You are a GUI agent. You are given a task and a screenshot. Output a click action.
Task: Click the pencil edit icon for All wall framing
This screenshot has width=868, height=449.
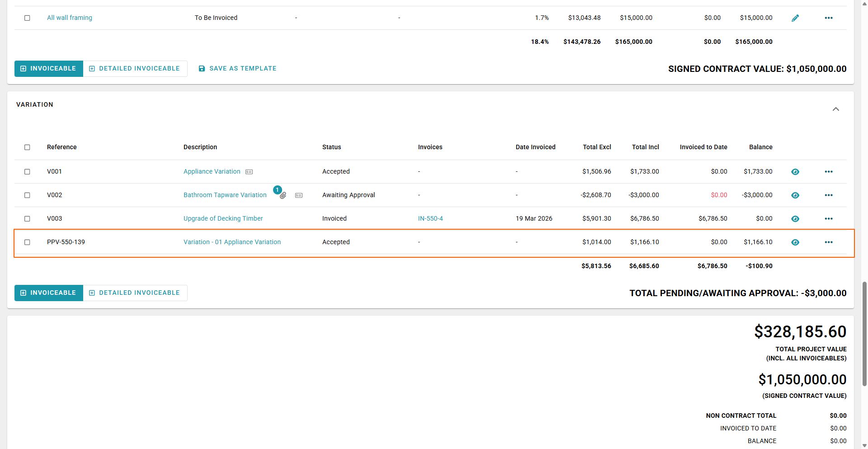pos(795,18)
